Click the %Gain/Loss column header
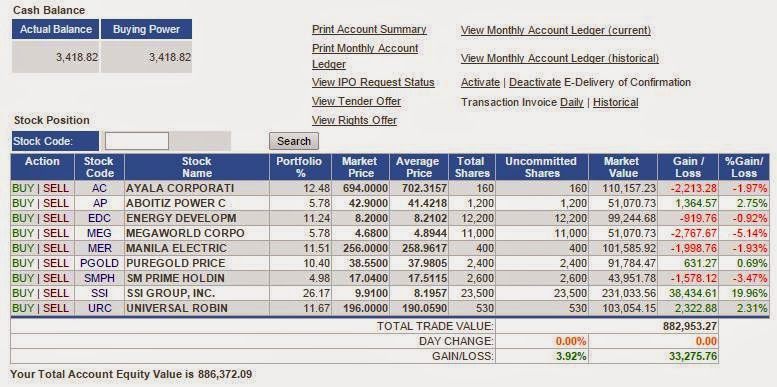This screenshot has width=777, height=387. click(744, 167)
